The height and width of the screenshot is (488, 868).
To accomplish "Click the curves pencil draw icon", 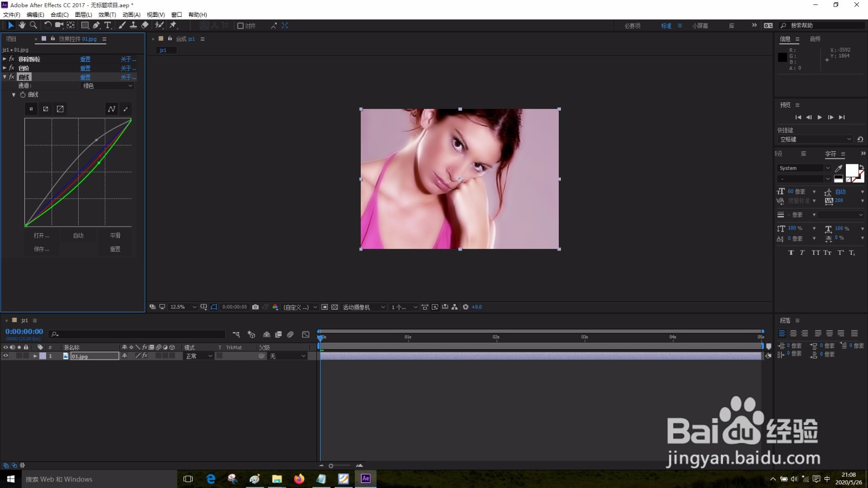I will (125, 109).
